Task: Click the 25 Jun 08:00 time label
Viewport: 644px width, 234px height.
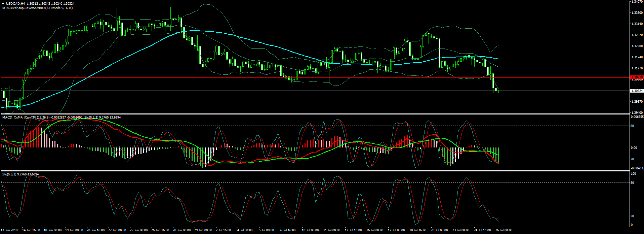Action: coord(138,230)
